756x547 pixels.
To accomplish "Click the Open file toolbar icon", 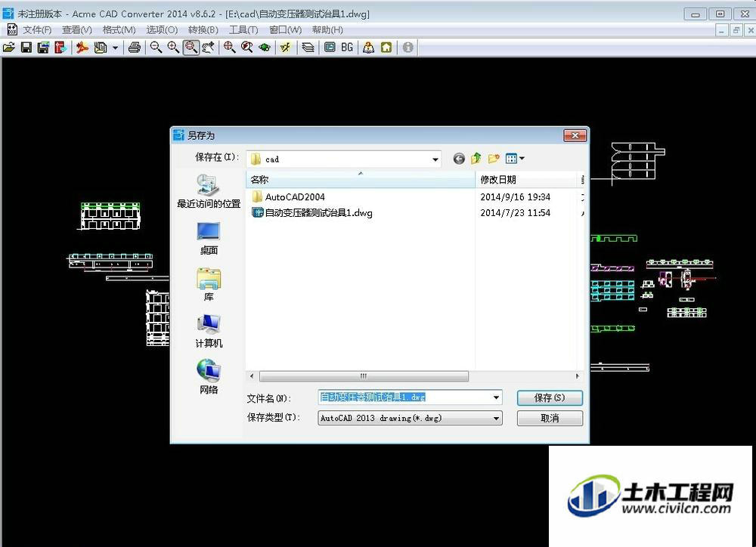I will 8,48.
